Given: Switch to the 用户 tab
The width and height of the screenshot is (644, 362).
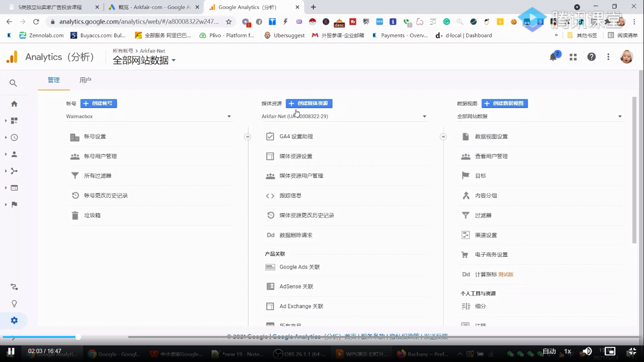Looking at the screenshot, I should [85, 80].
